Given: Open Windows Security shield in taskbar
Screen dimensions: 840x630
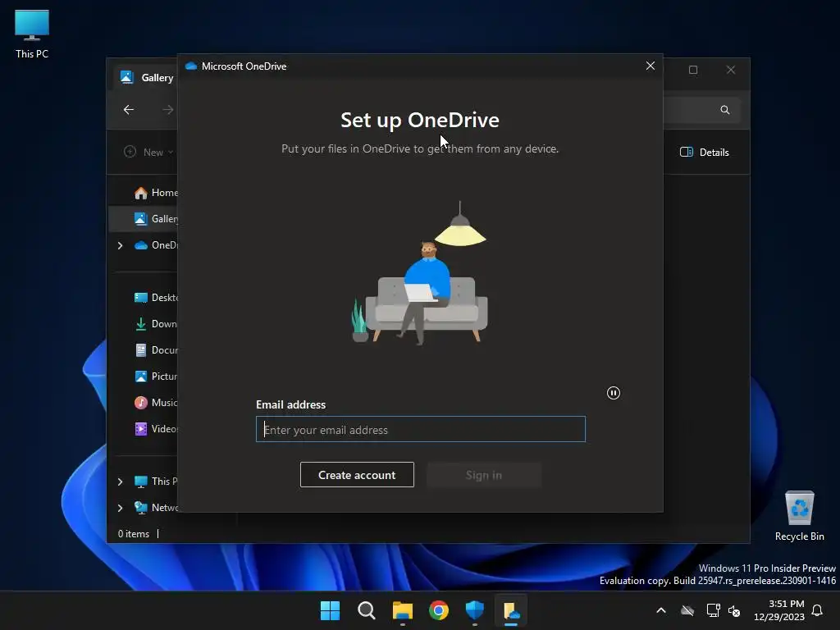Looking at the screenshot, I should click(x=475, y=610).
